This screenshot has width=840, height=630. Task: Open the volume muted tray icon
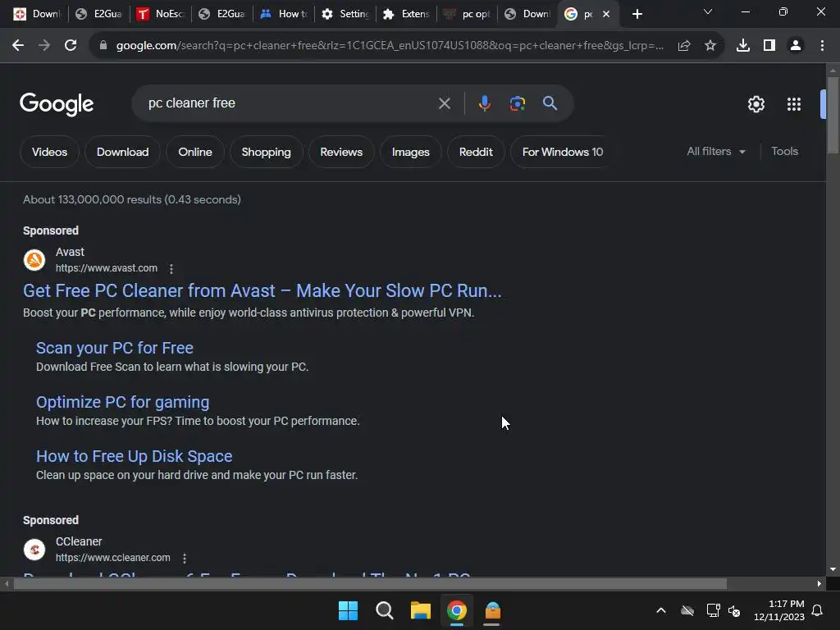[x=734, y=610]
